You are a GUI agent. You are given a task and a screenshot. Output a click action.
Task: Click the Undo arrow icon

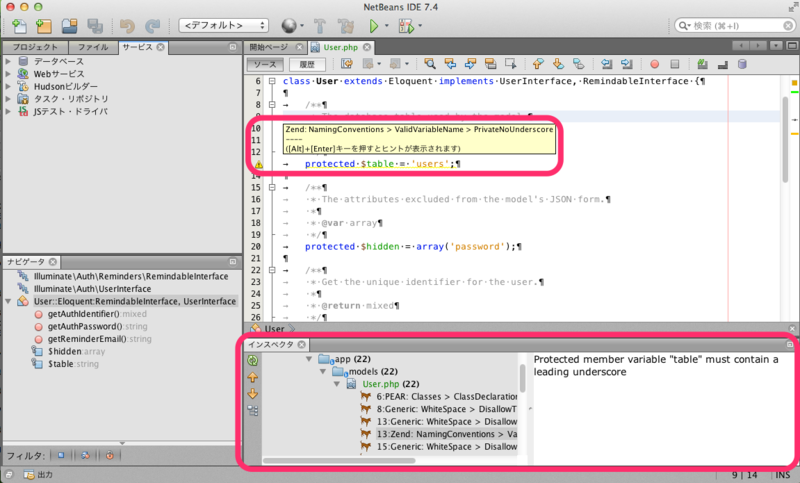[x=127, y=26]
